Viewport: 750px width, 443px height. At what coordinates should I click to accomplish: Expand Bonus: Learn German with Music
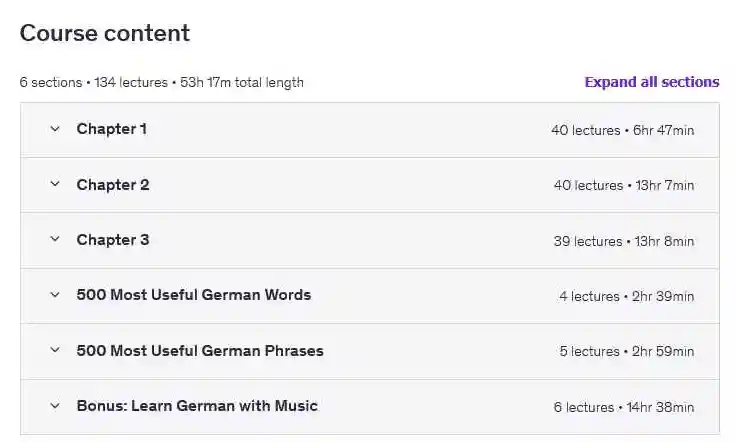pyautogui.click(x=197, y=406)
